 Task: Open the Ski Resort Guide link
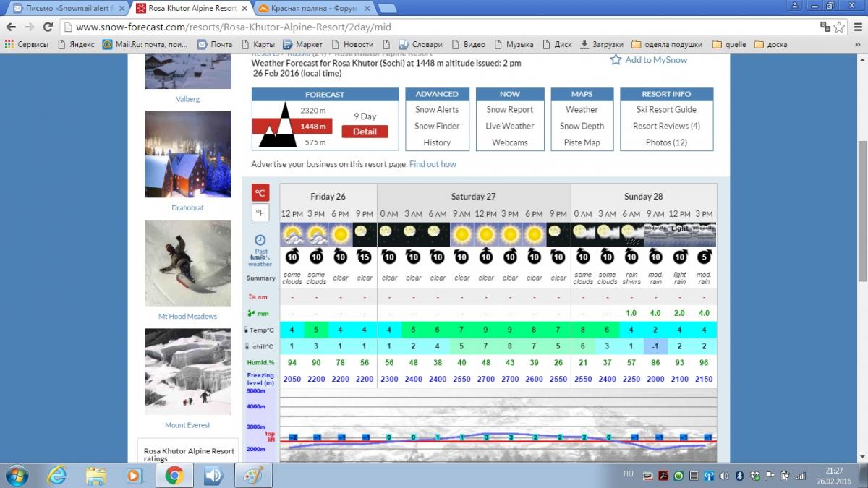[x=666, y=110]
